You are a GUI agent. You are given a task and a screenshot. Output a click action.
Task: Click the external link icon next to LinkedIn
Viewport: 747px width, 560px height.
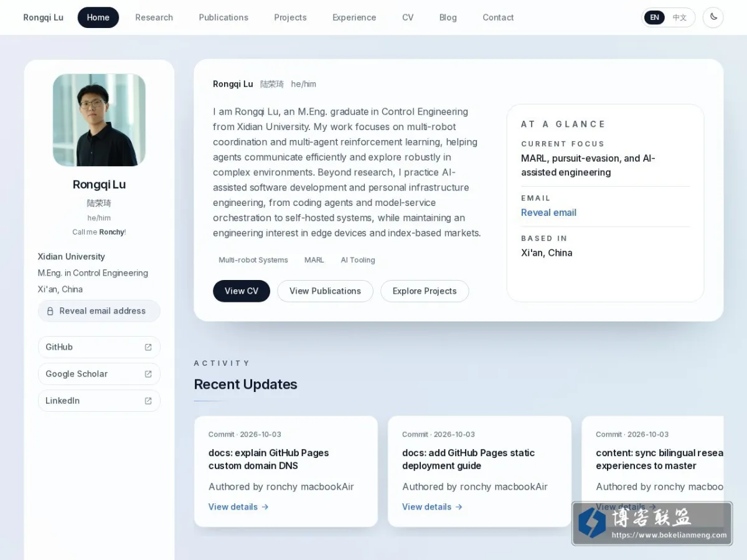tap(148, 401)
